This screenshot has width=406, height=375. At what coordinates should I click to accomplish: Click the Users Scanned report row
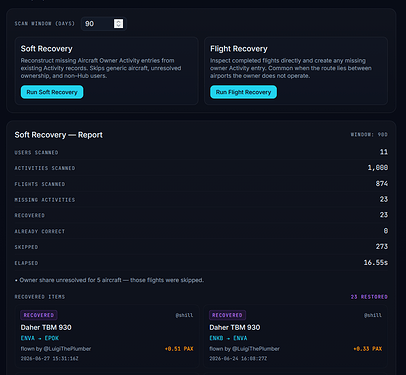pos(201,152)
